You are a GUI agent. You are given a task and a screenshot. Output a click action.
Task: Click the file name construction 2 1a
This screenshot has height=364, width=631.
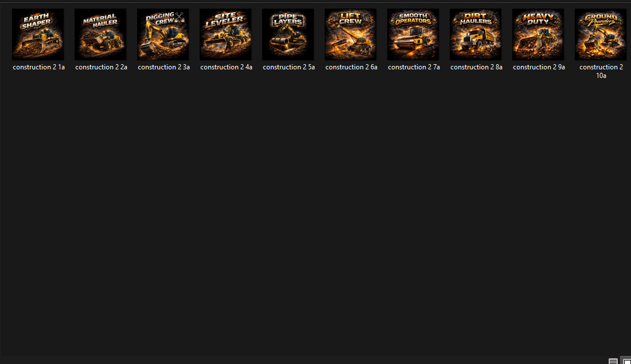(x=38, y=67)
